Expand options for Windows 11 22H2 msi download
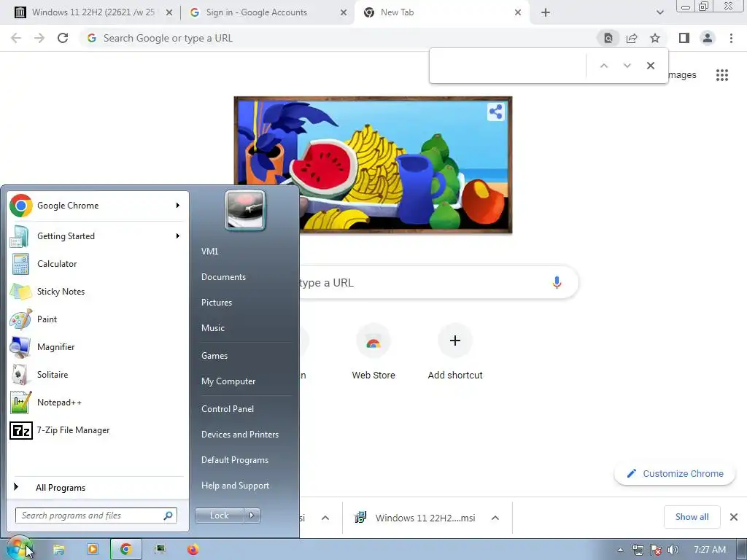747x560 pixels. point(495,518)
